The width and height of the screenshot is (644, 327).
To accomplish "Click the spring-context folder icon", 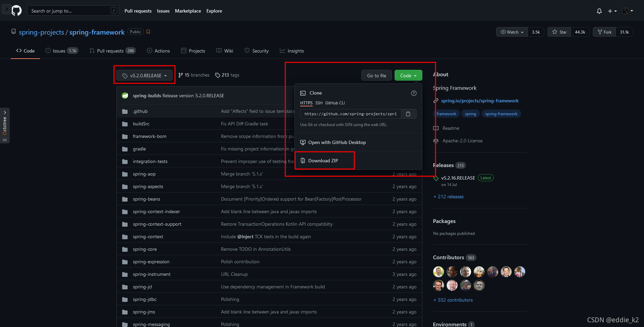I will tap(125, 237).
